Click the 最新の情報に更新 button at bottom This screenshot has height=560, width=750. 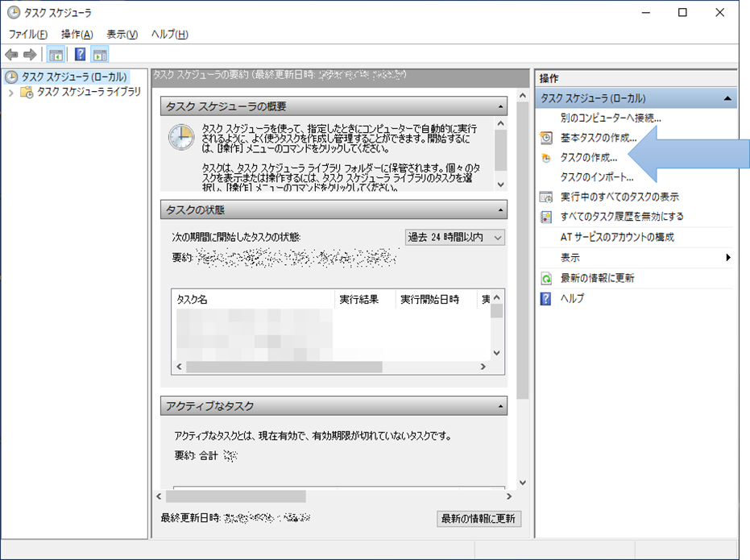[x=479, y=518]
